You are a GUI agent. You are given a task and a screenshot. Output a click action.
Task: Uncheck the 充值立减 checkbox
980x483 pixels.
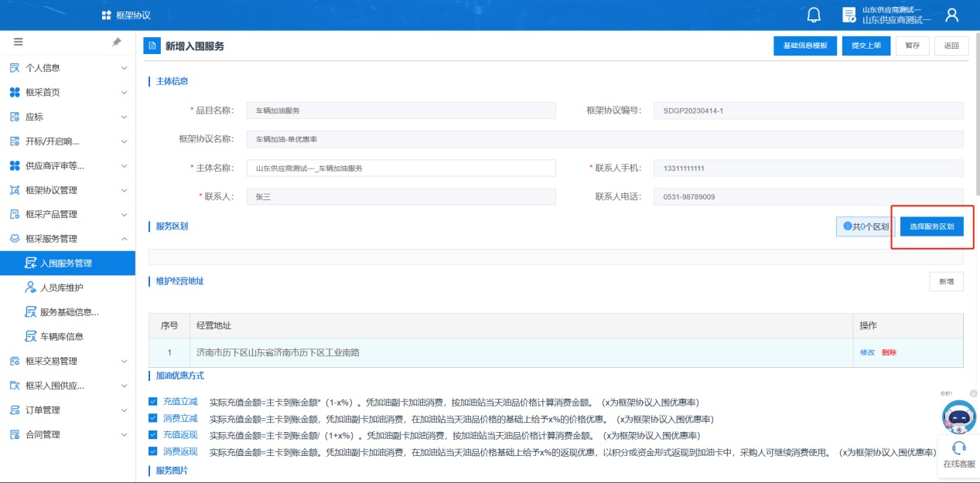tap(152, 401)
